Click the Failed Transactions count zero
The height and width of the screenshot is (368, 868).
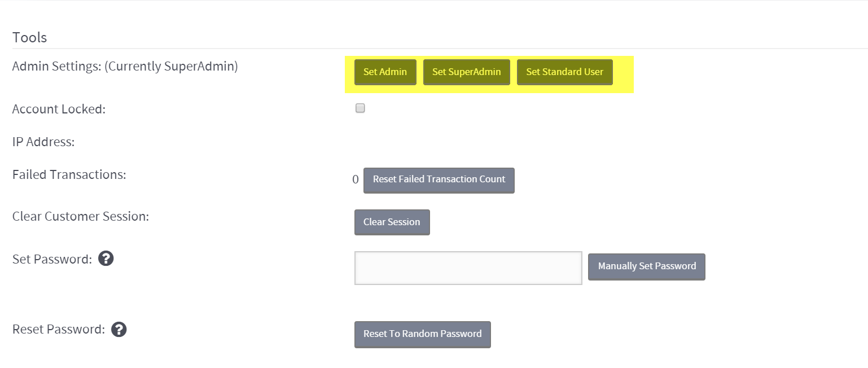click(x=355, y=179)
